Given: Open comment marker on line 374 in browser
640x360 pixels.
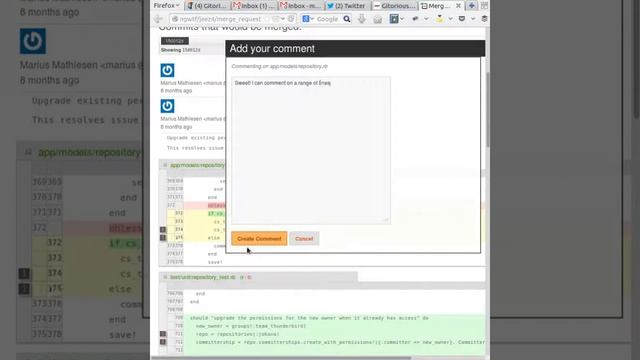Looking at the screenshot, I should coord(163,230).
